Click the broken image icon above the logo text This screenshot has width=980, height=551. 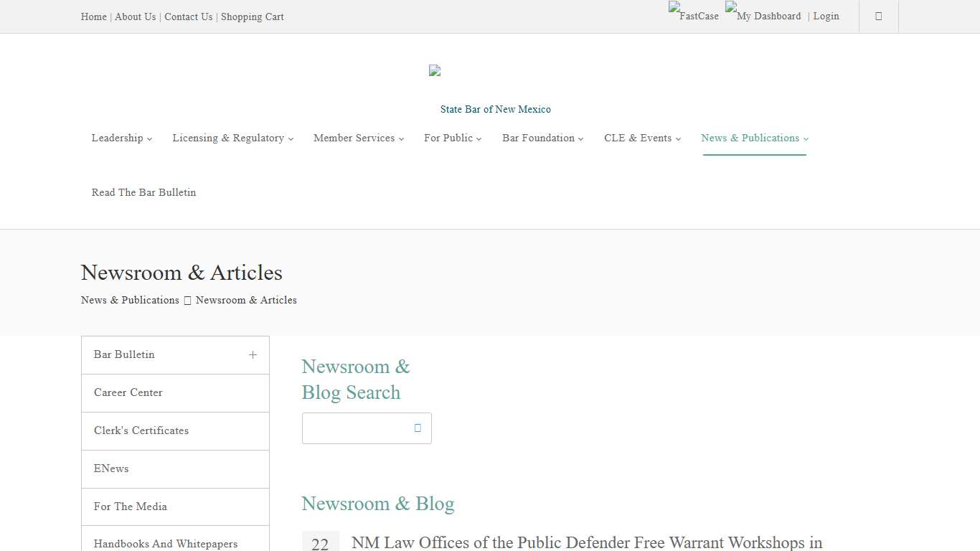point(435,70)
